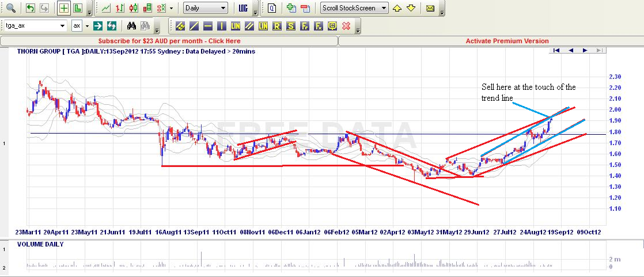Click the 16Aug11 date axis label
644x277 pixels.
click(x=169, y=232)
